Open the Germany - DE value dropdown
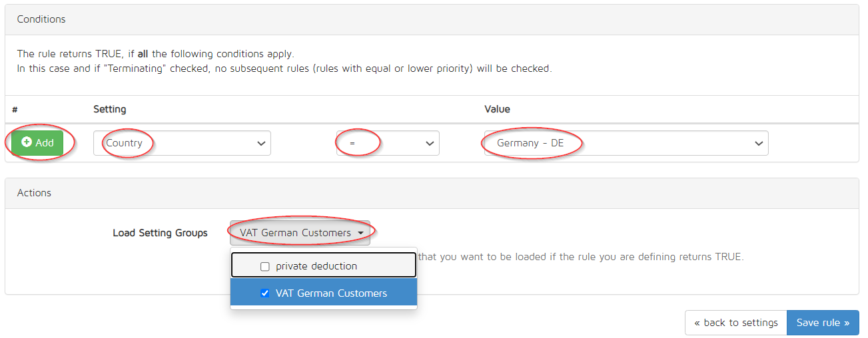This screenshot has width=868, height=338. [x=626, y=143]
